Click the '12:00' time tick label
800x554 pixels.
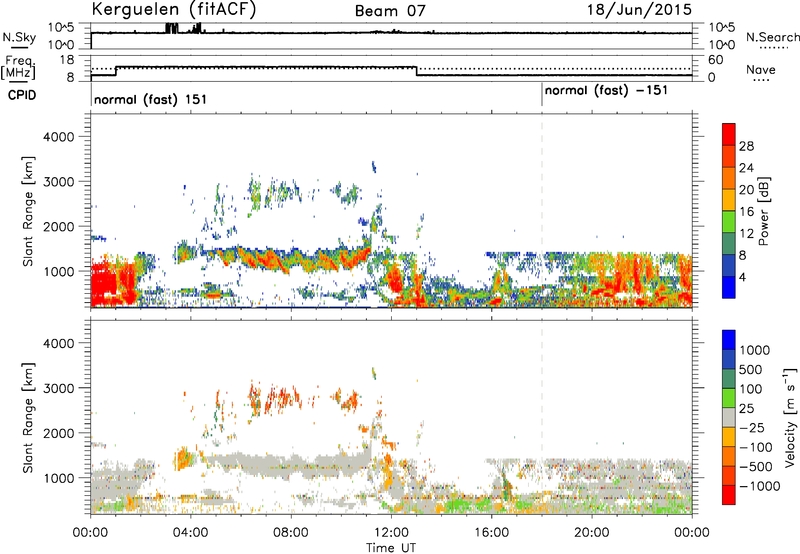point(391,533)
